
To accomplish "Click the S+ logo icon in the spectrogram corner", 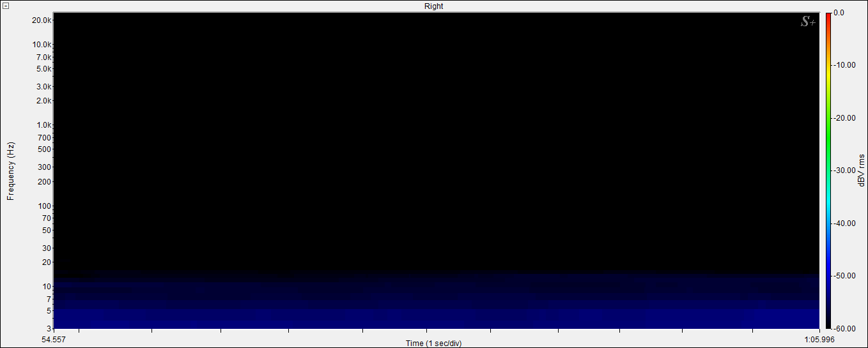I will pyautogui.click(x=808, y=22).
